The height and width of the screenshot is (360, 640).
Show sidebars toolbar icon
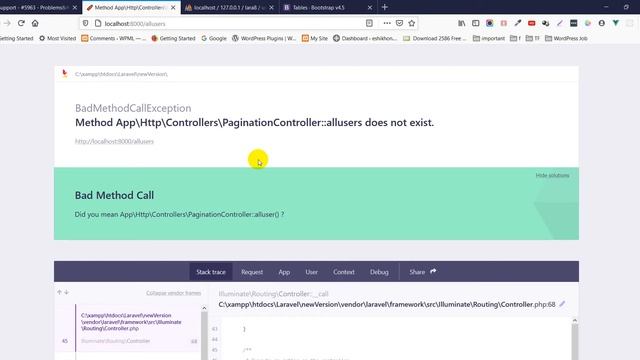(x=476, y=23)
